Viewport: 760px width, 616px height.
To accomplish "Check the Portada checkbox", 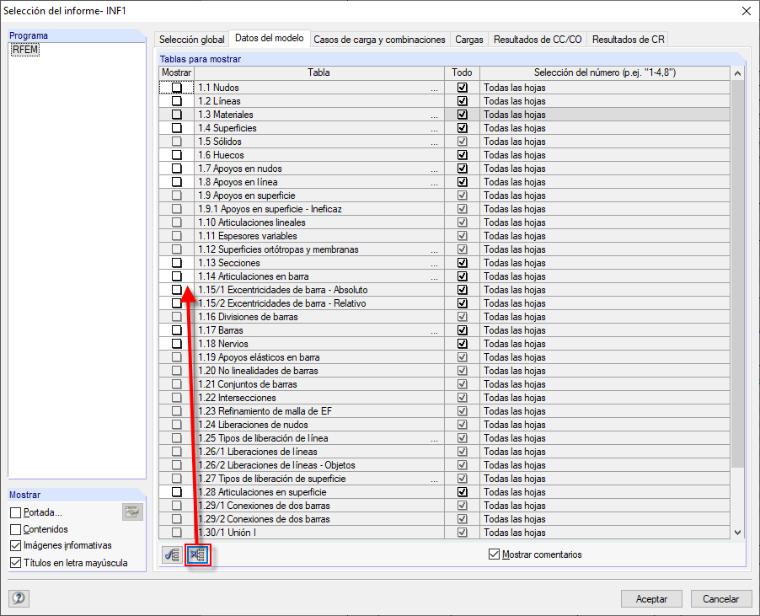I will (16, 512).
